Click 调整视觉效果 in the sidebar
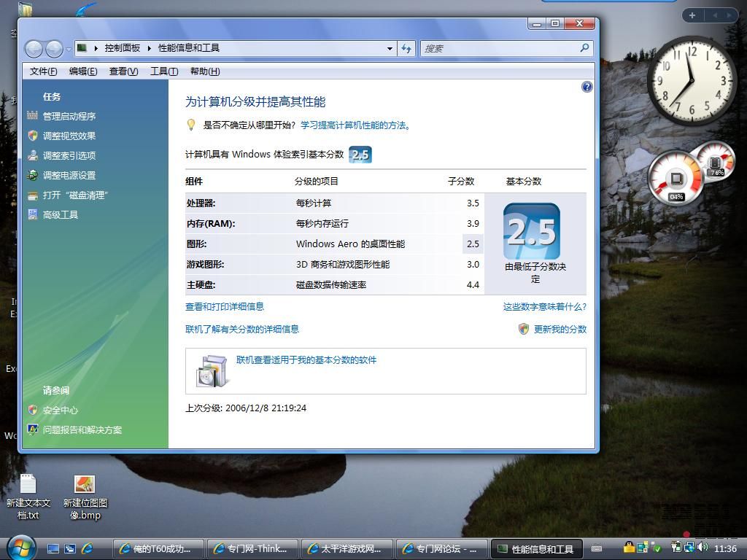This screenshot has width=747, height=560. 69,136
